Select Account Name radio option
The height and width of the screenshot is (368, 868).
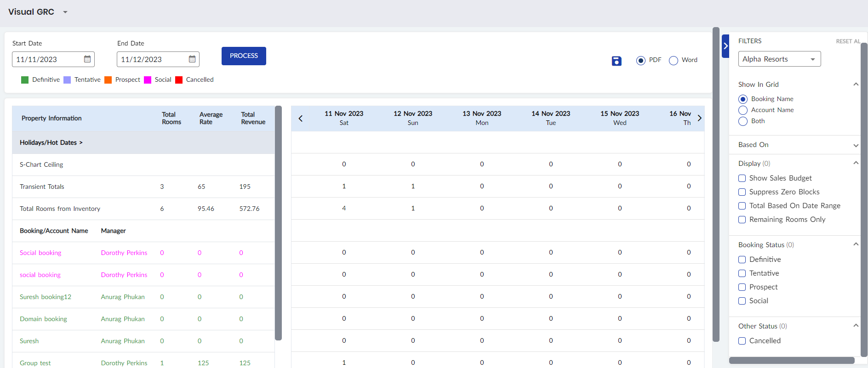pos(743,110)
